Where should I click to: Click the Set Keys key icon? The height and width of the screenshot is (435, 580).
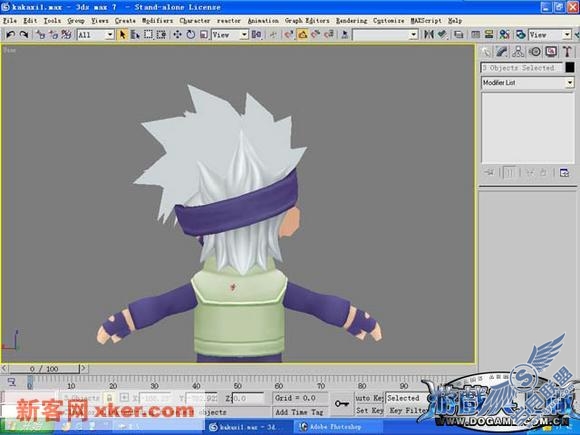(x=341, y=403)
